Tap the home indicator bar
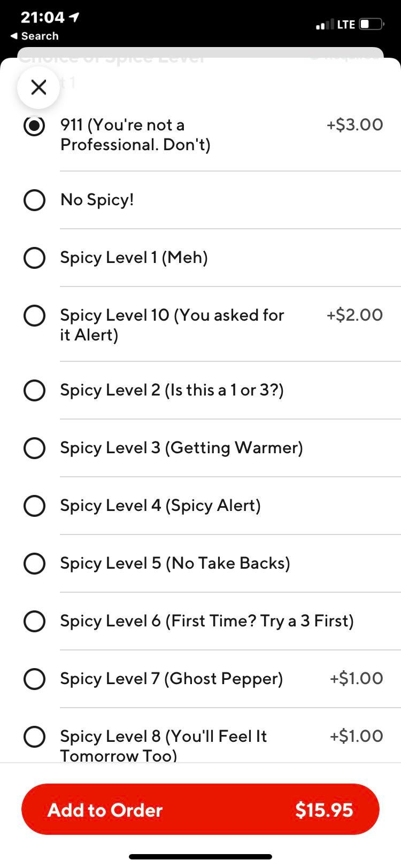 tap(200, 856)
